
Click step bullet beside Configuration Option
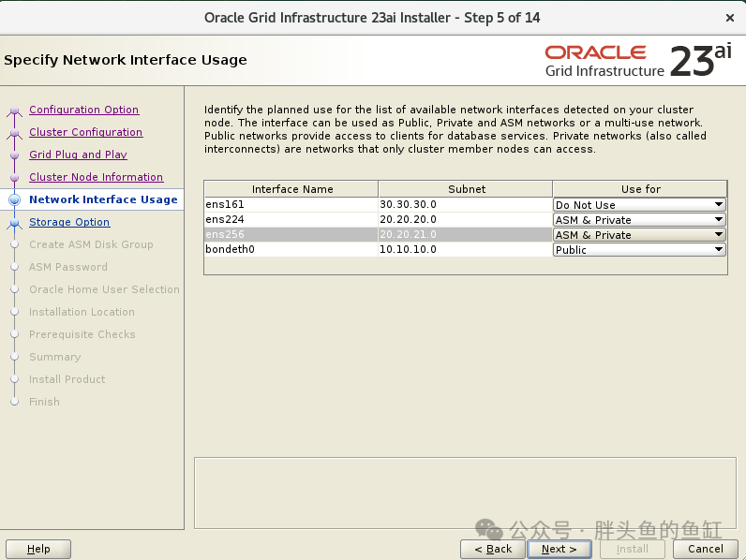(15, 111)
